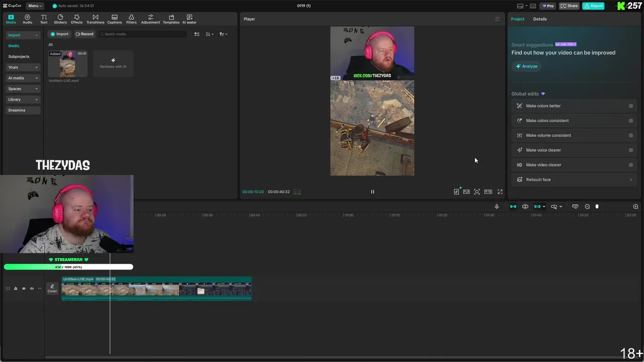Collapse the Import section in sidebar
644x362 pixels.
(x=36, y=35)
